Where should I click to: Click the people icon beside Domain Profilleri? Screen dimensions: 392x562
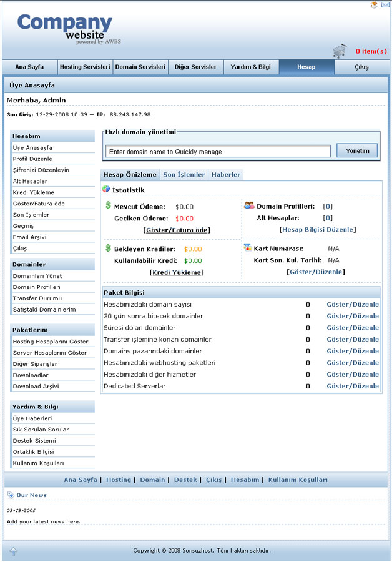click(x=249, y=205)
